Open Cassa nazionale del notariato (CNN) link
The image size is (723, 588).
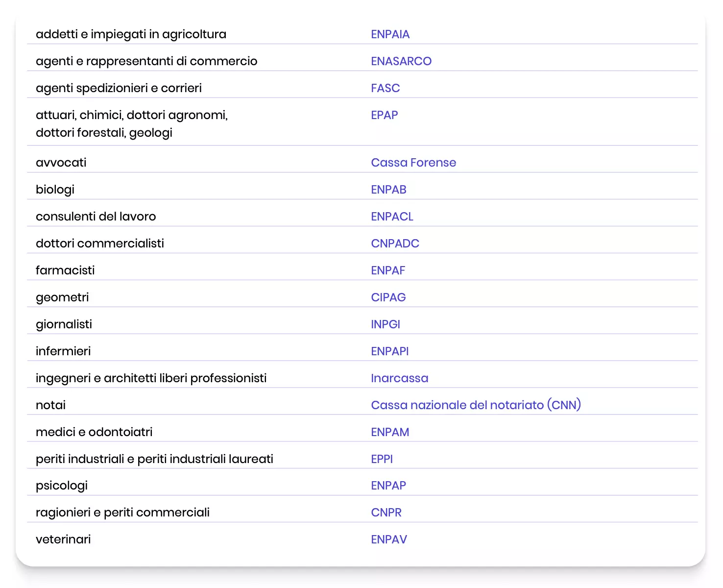476,405
